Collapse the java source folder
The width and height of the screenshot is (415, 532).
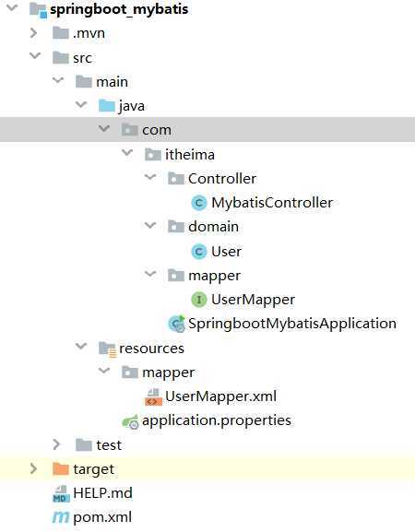(81, 104)
